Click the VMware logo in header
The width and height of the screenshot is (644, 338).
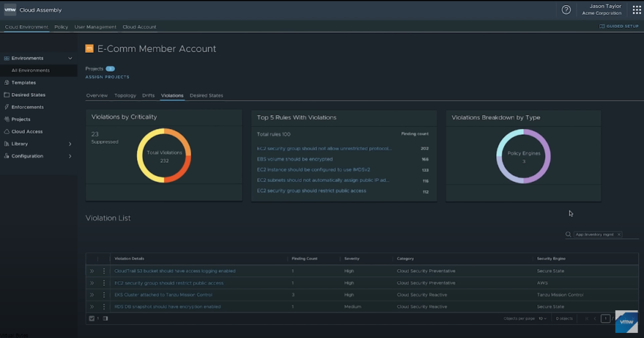[x=10, y=10]
